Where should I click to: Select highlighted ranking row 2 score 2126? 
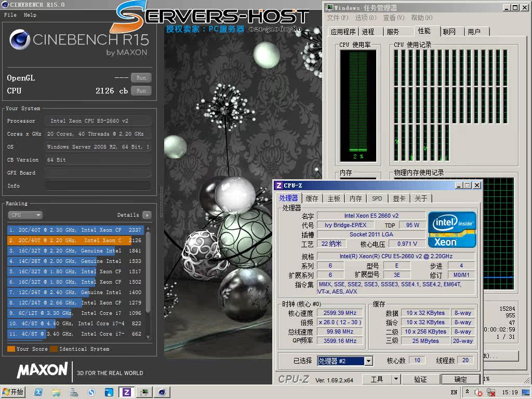click(x=75, y=240)
